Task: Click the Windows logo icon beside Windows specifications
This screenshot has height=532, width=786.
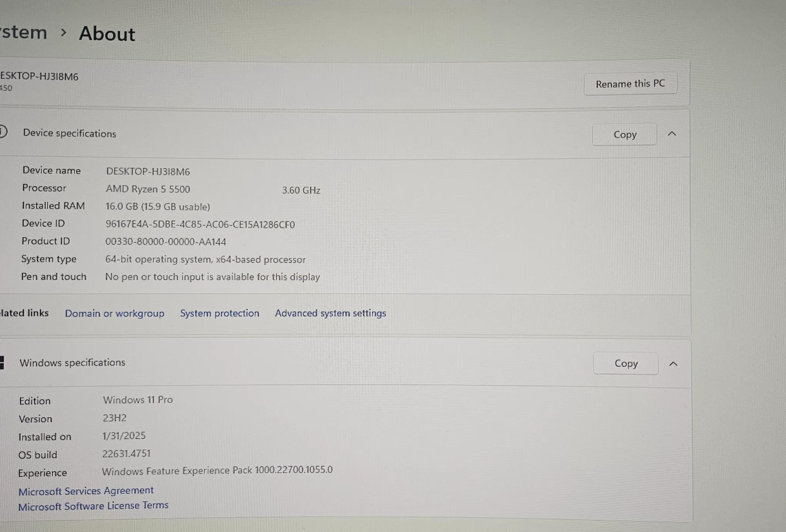Action: [2, 362]
